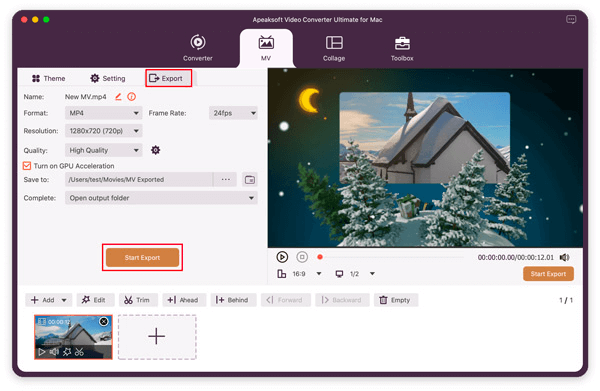
Task: Expand the 1/2 preview scale dropdown
Action: click(372, 274)
